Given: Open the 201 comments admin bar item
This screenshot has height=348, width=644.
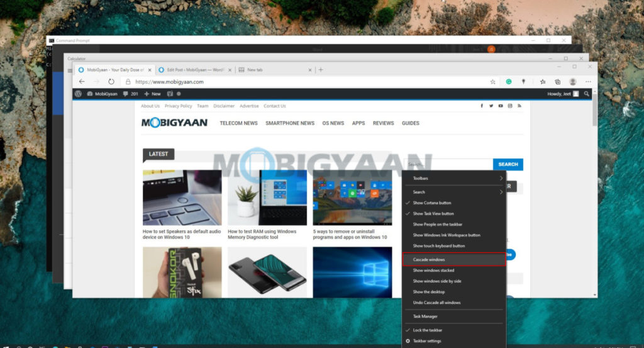Looking at the screenshot, I should pos(131,94).
